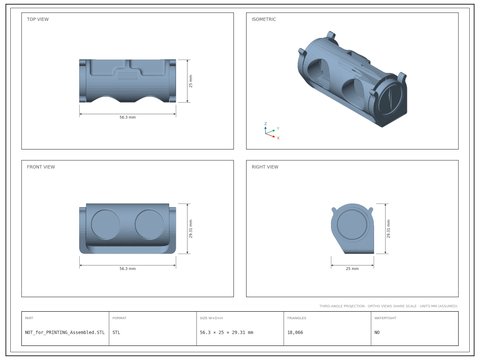Image resolution: width=480 pixels, height=360 pixels.
Task: Click the 56.3 mm dimension in front view
Action: click(x=128, y=268)
